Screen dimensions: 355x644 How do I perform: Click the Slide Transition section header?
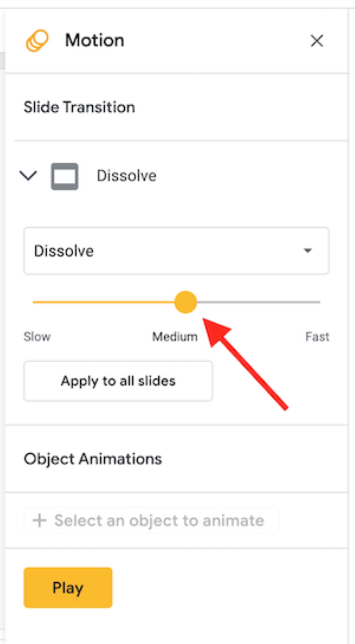click(79, 107)
